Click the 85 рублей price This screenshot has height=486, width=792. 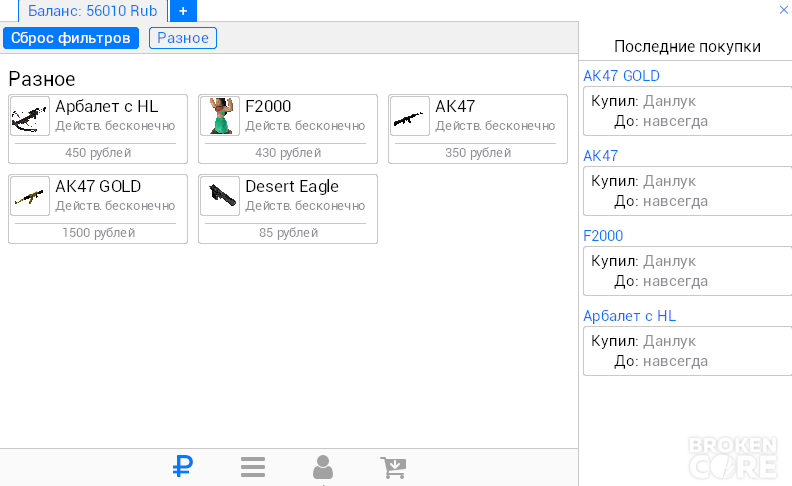coord(288,232)
